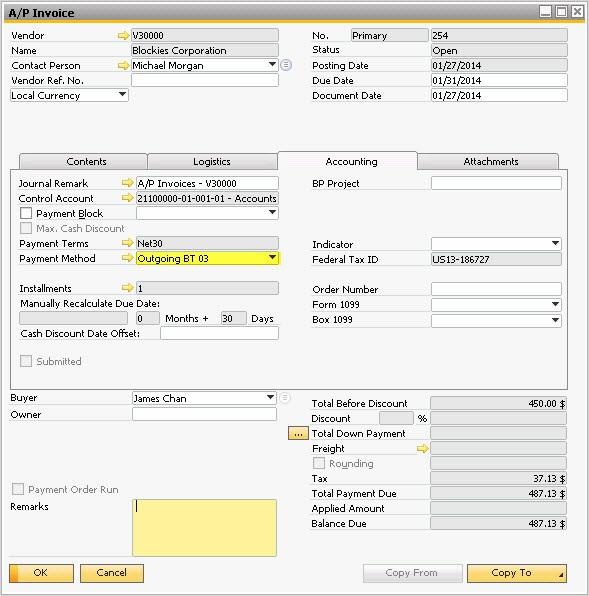Click the OK button
The width and height of the screenshot is (589, 596).
coord(41,573)
